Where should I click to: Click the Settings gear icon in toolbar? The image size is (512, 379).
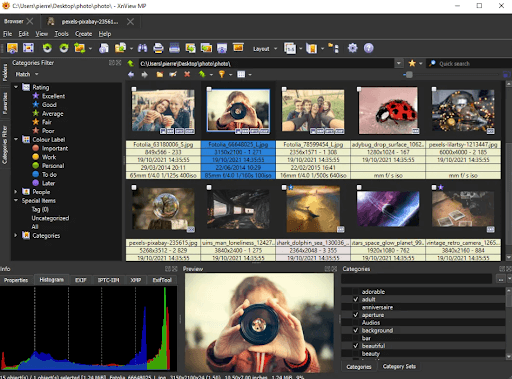(352, 48)
